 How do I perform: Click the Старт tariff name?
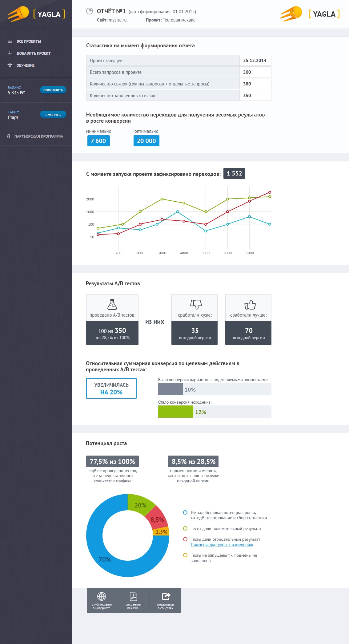[x=13, y=117]
